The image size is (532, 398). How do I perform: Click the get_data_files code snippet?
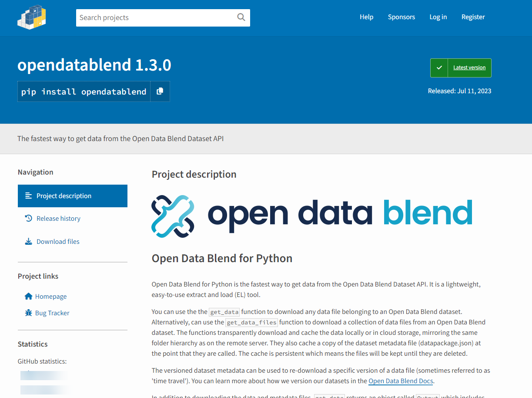[x=251, y=323]
